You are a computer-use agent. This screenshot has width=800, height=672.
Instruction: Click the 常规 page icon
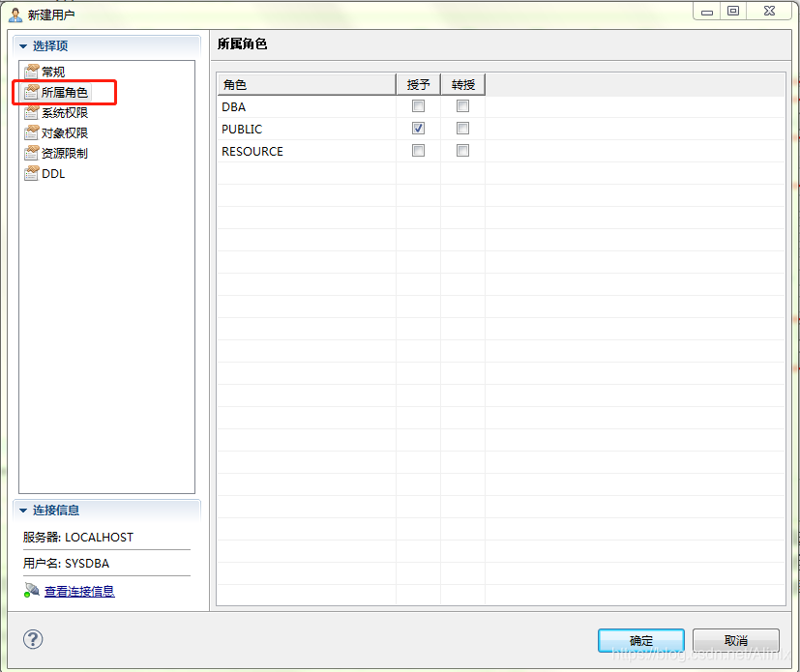click(x=31, y=72)
